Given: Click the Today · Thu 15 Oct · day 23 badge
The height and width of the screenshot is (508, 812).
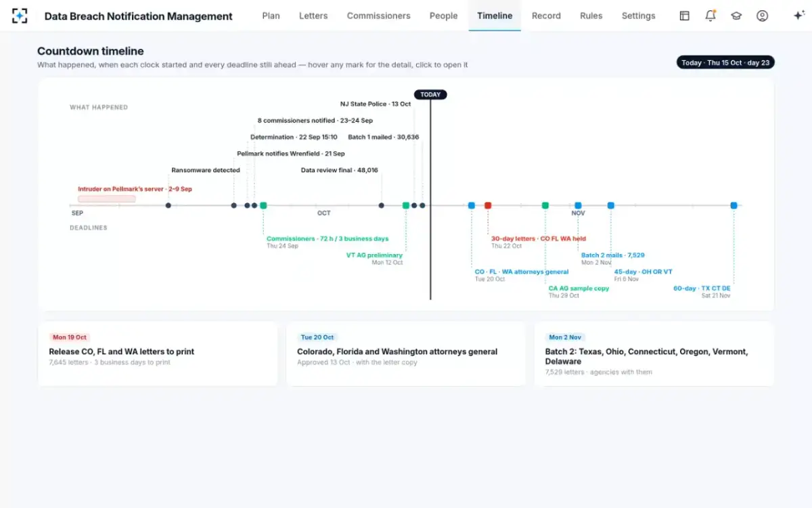Looking at the screenshot, I should tap(725, 62).
